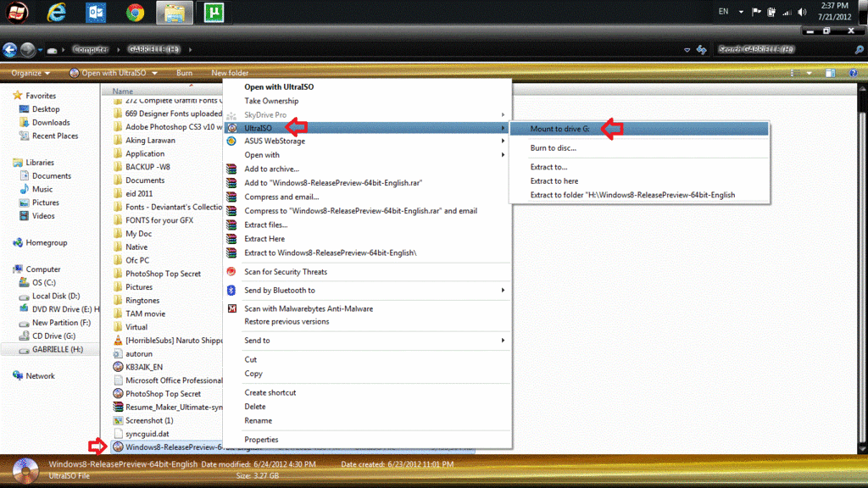Image resolution: width=868 pixels, height=488 pixels.
Task: Open the recent pages dropdown arrow
Action: click(41, 50)
